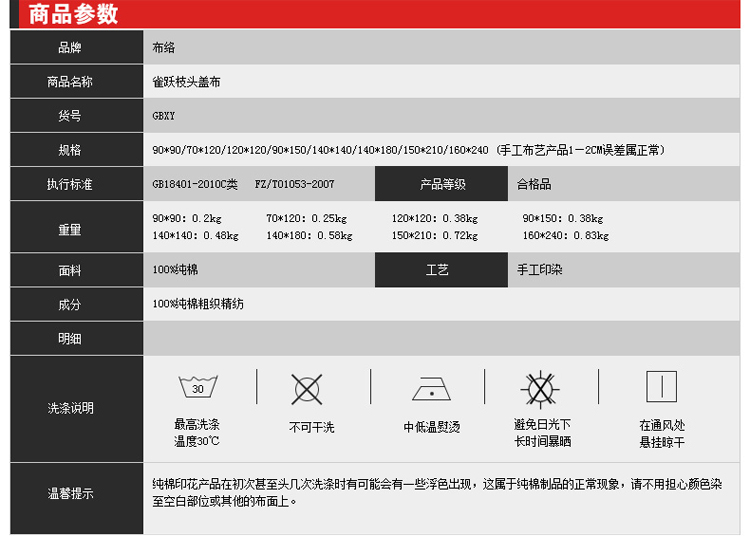Click the avoid sunlight exposure icon
Image resolution: width=750 pixels, height=536 pixels.
pyautogui.click(x=540, y=389)
